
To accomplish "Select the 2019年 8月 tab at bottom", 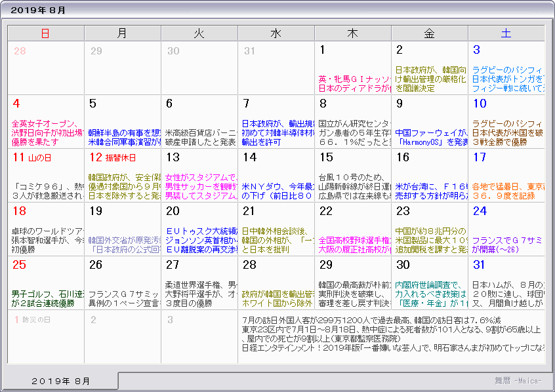I will pyautogui.click(x=61, y=381).
